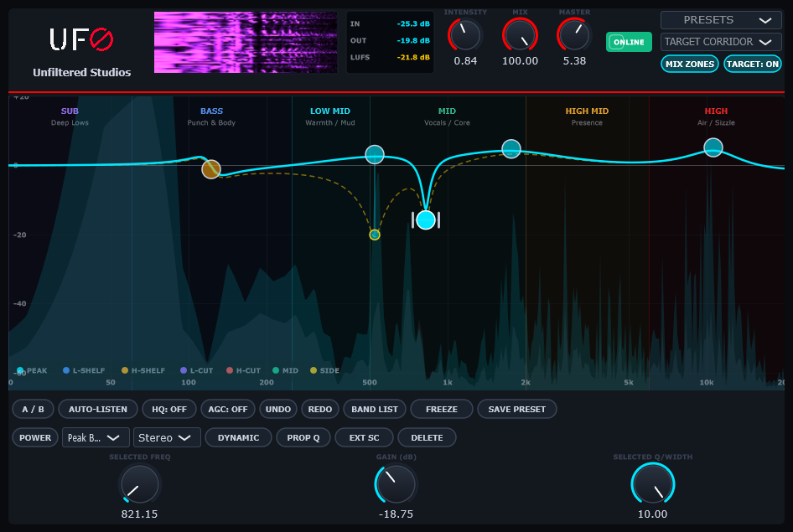Open the BAND LIST
793x532 pixels.
[374, 409]
